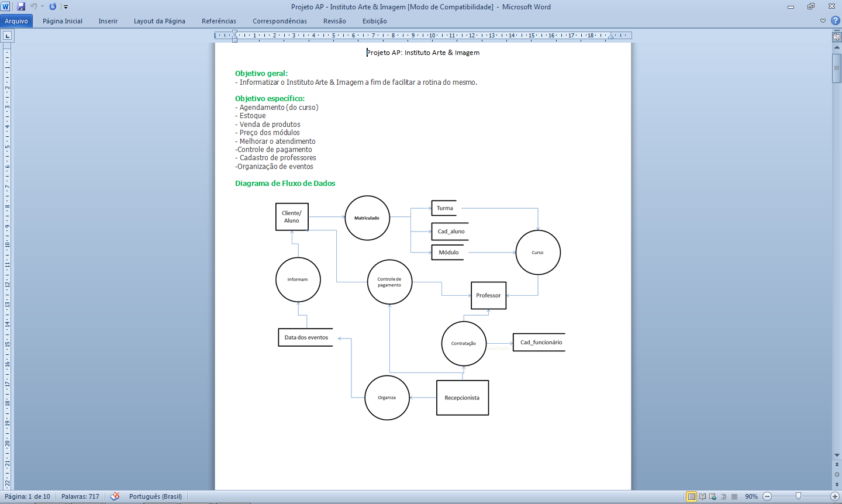Select the 'Cliente/ Aluno' box in diagram
This screenshot has height=504, width=842.
(292, 217)
